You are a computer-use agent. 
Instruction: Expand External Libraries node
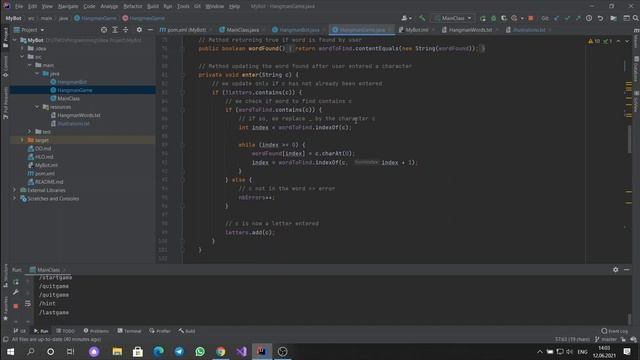[x=15, y=190]
